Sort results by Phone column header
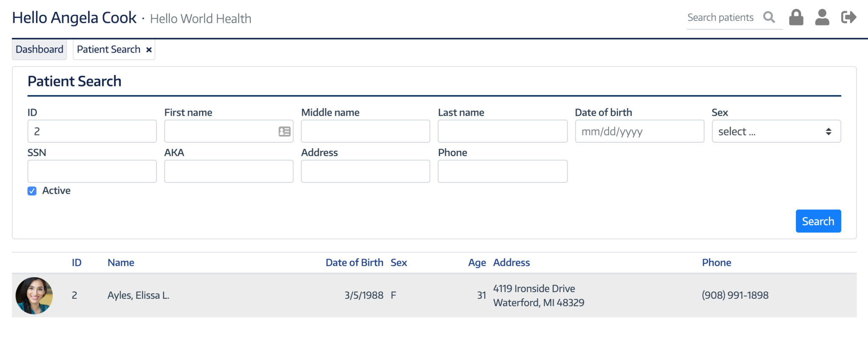Screen dimensions: 868x350 pyautogui.click(x=716, y=263)
